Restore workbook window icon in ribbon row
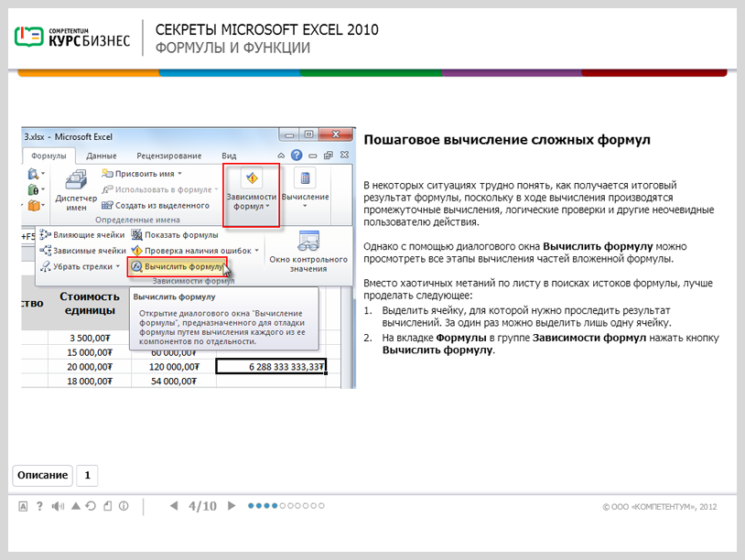Viewport: 745px width, 560px height. click(x=329, y=156)
